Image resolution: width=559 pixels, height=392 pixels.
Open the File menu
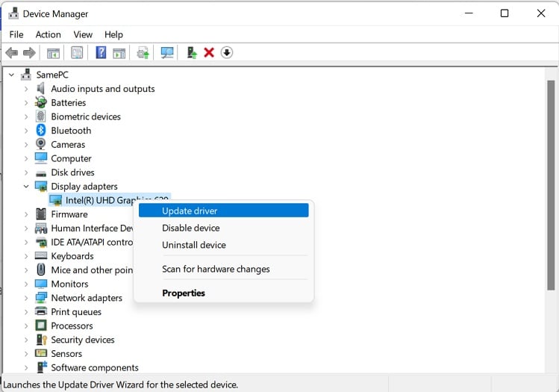pyautogui.click(x=16, y=34)
